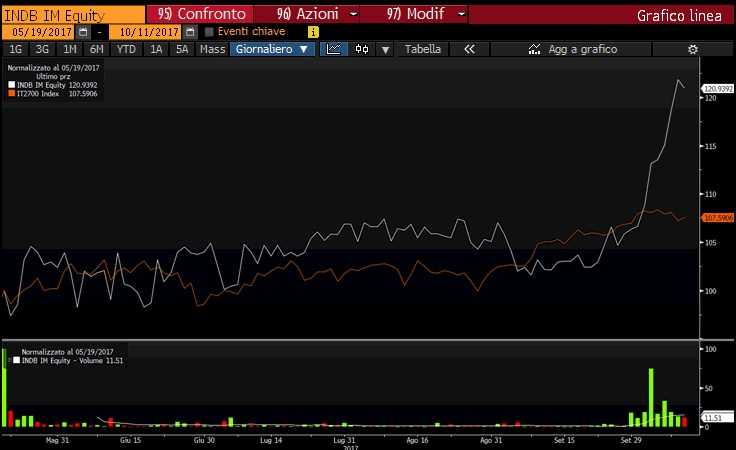Open the start date calendar picker

coord(82,32)
